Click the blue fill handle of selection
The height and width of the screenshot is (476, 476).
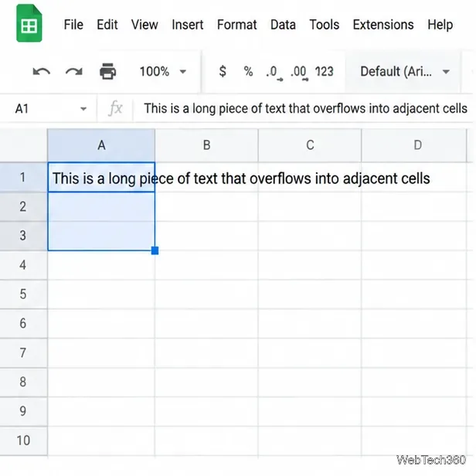[155, 250]
